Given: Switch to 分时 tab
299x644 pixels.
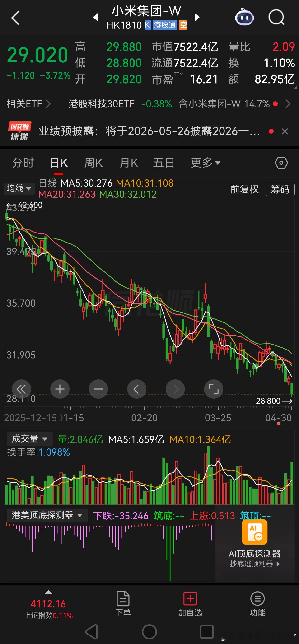Looking at the screenshot, I should click(x=23, y=163).
